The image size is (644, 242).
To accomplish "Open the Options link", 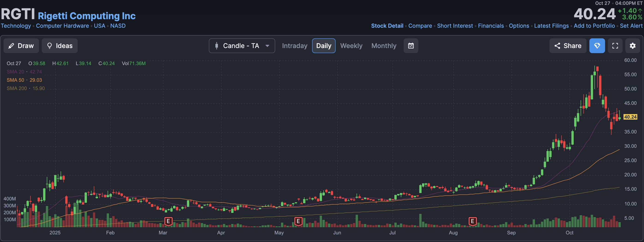I will 519,26.
